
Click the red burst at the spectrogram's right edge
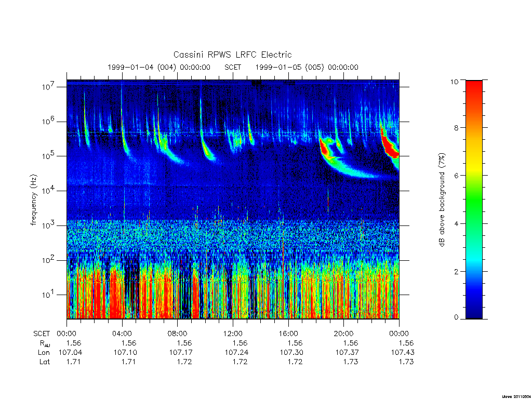390,146
